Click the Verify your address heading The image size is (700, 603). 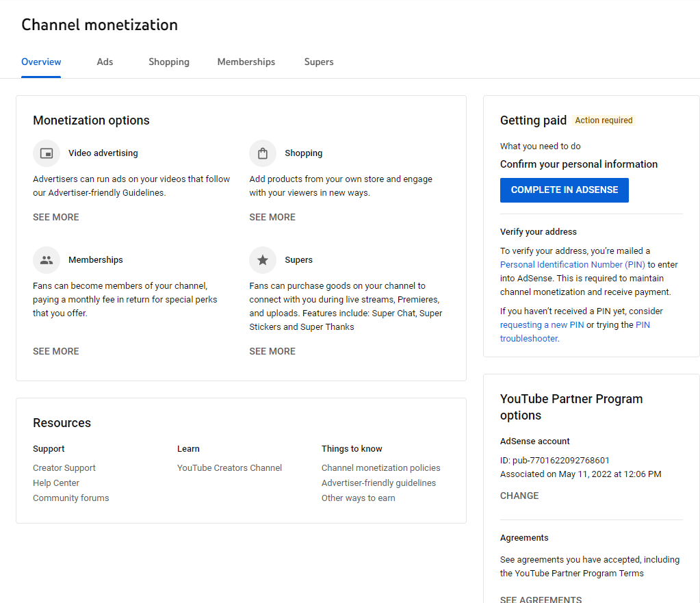click(x=538, y=232)
